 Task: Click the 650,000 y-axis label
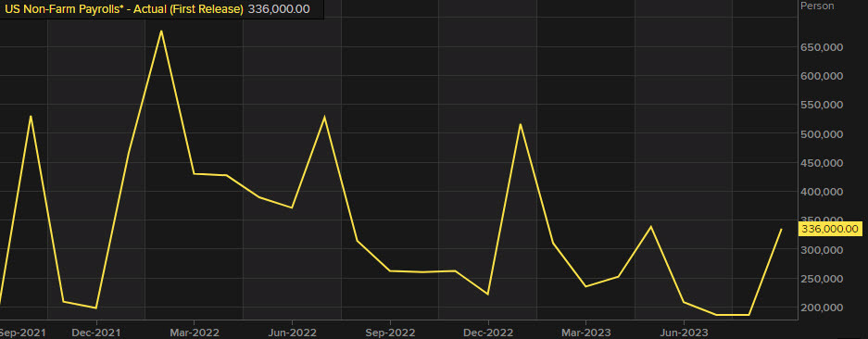pyautogui.click(x=822, y=47)
